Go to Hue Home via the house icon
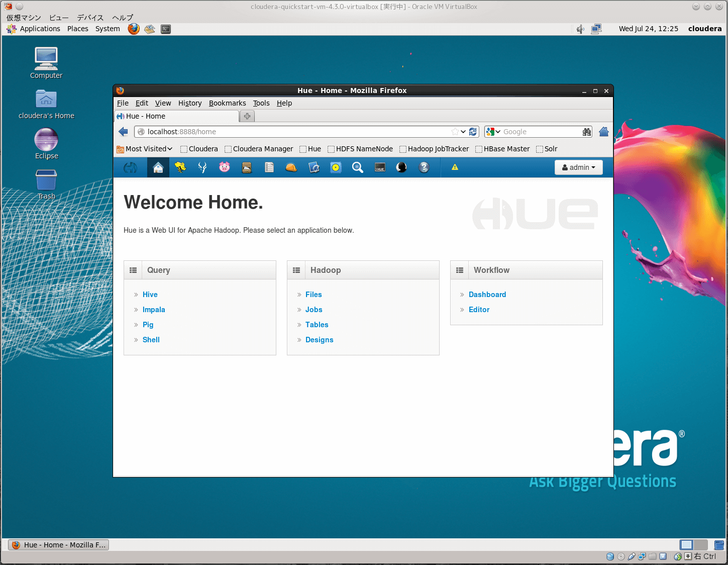 tap(158, 167)
